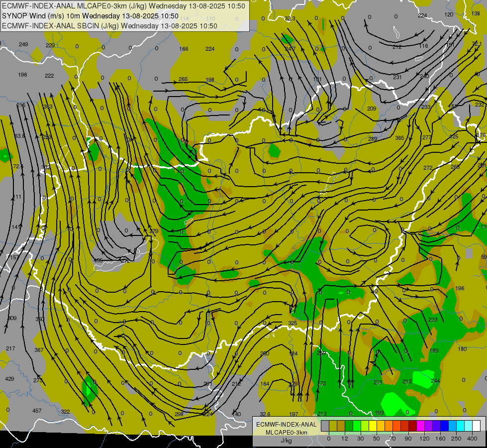Click the SBCIN title line
This screenshot has height=448, width=487.
tap(109, 26)
